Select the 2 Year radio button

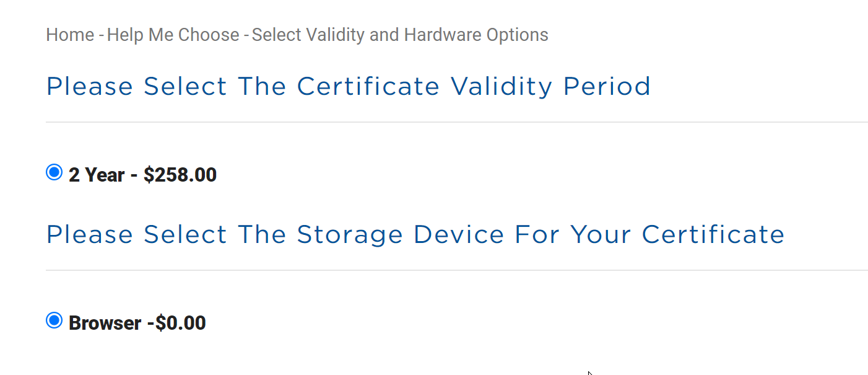pos(54,172)
